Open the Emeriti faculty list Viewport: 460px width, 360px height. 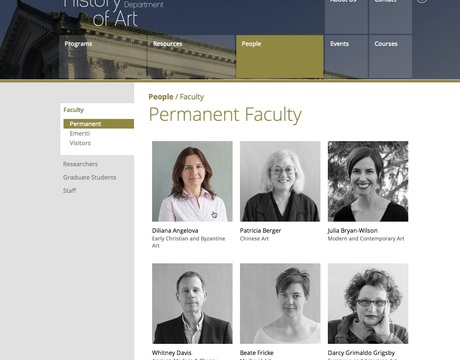pos(80,133)
